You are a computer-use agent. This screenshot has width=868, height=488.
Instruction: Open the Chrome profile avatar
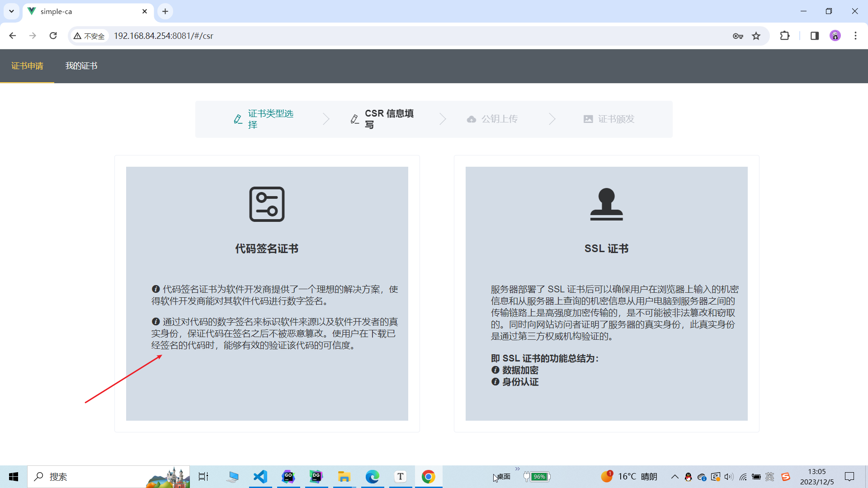[x=835, y=36]
